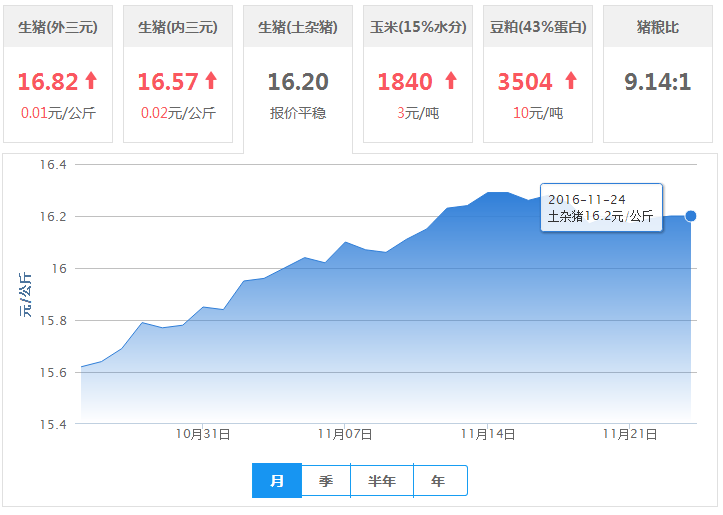Click the blue data point at chart end
Image resolution: width=723 pixels, height=515 pixels.
690,216
